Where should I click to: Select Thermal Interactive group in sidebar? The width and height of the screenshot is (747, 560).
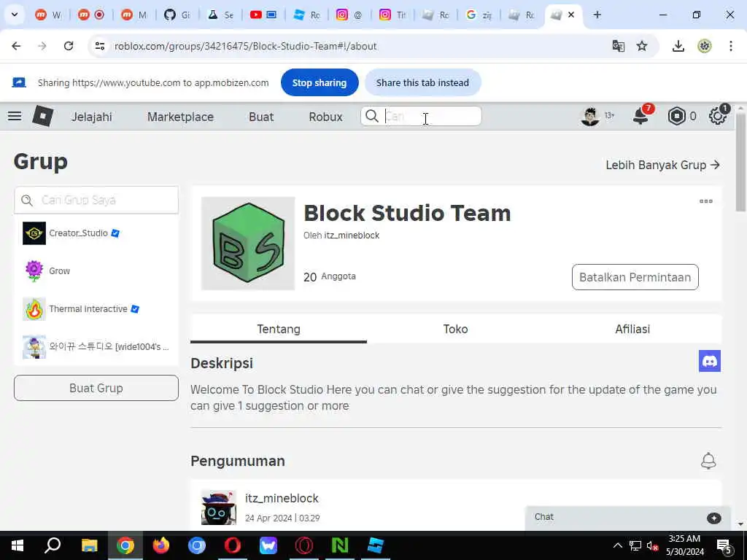[96, 309]
